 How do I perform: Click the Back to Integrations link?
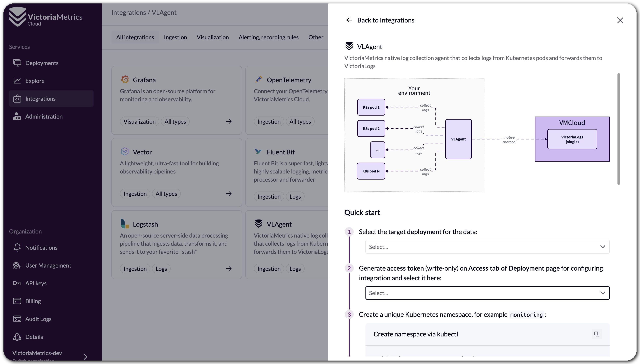[x=386, y=20]
